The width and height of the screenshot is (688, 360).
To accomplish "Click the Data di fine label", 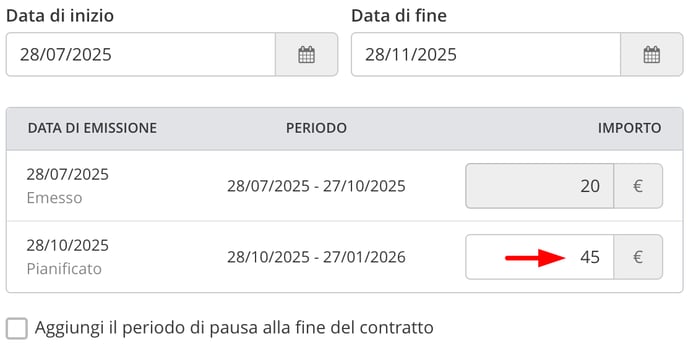I will tap(399, 16).
